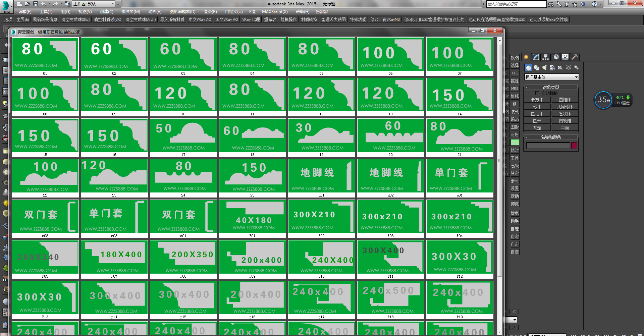
Task: Switch to the Display command panel tab
Action: tap(566, 57)
